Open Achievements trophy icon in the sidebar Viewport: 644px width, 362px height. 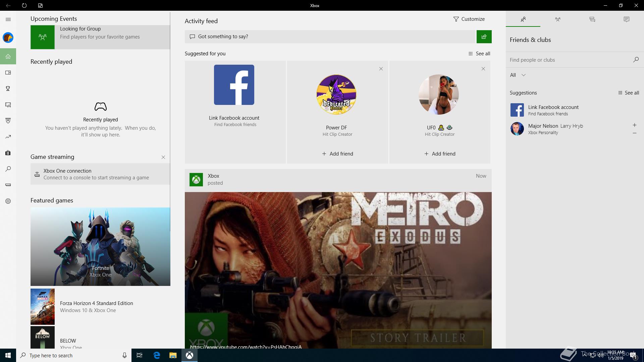click(8, 88)
